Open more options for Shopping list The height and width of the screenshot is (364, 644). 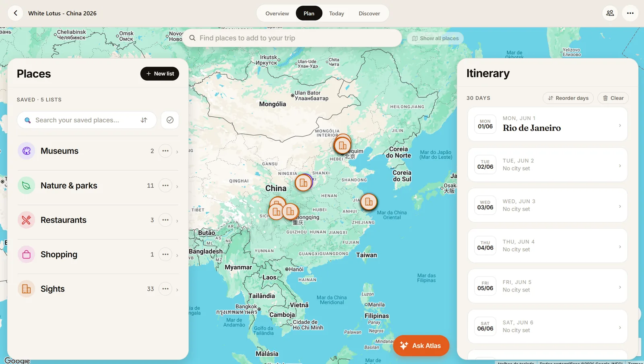tap(165, 254)
